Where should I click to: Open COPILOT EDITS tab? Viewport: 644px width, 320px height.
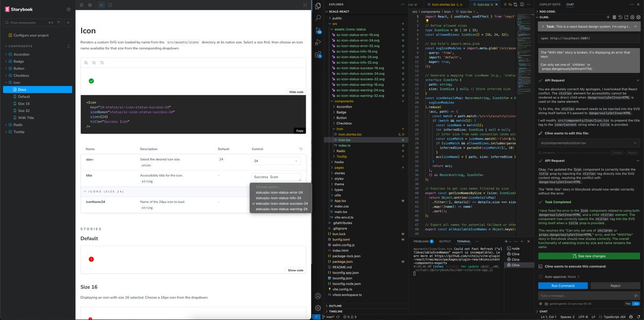tap(551, 4)
